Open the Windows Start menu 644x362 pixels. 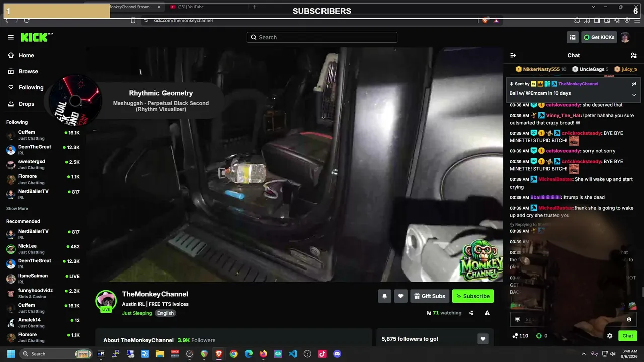click(x=11, y=354)
